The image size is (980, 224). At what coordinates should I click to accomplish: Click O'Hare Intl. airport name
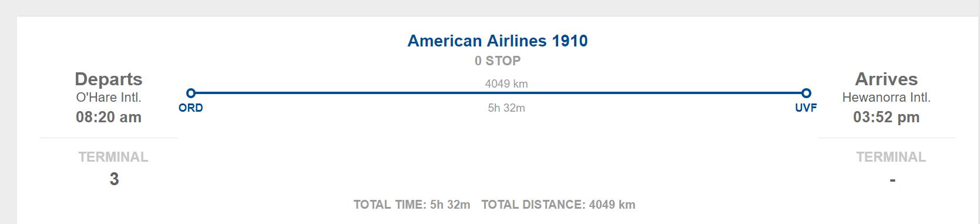(x=109, y=98)
